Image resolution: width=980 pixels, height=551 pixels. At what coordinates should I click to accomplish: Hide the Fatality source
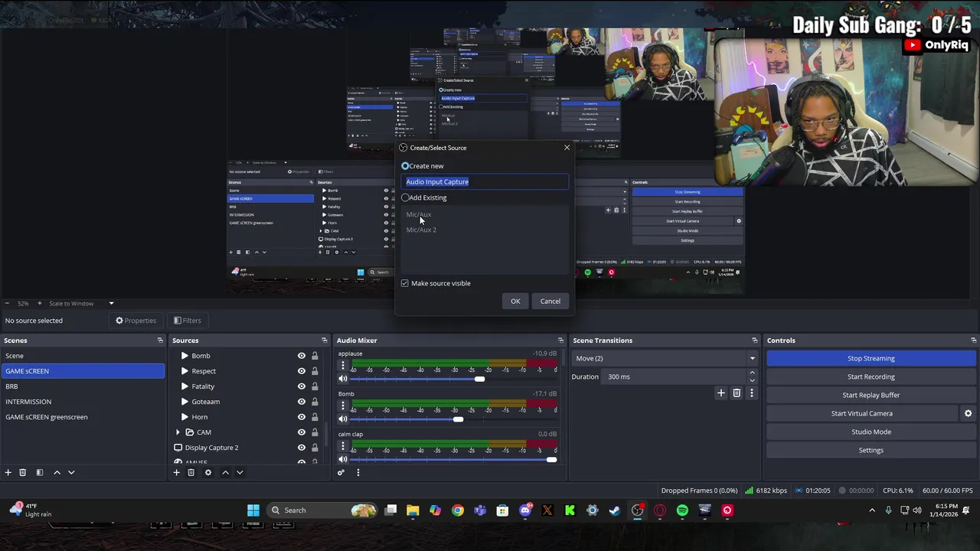pos(302,386)
